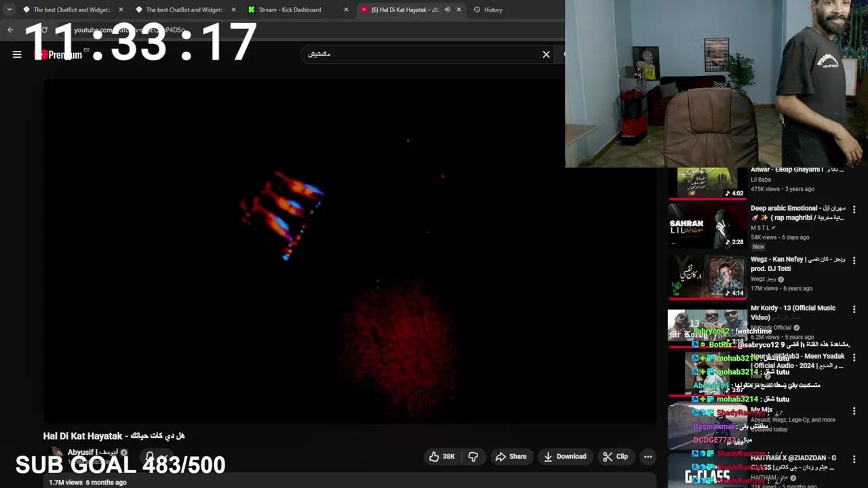Clear the YouTube search box text
The height and width of the screenshot is (488, 868).
tap(546, 54)
